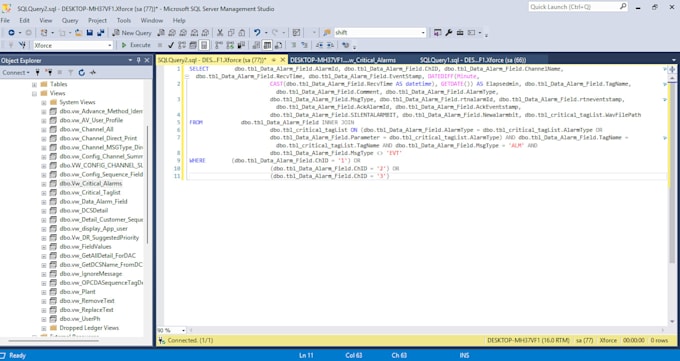Click the Object Explorer vertical scrollbar
680x361 pixels.
click(x=148, y=184)
